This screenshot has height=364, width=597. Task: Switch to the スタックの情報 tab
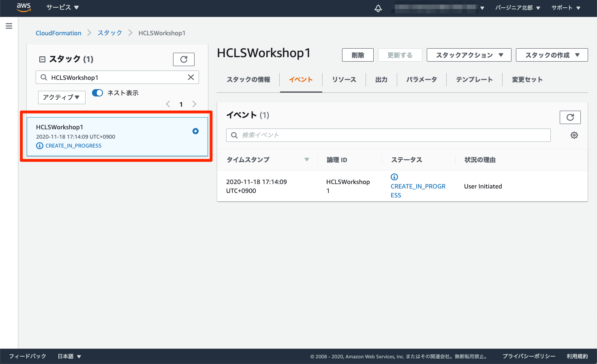248,79
